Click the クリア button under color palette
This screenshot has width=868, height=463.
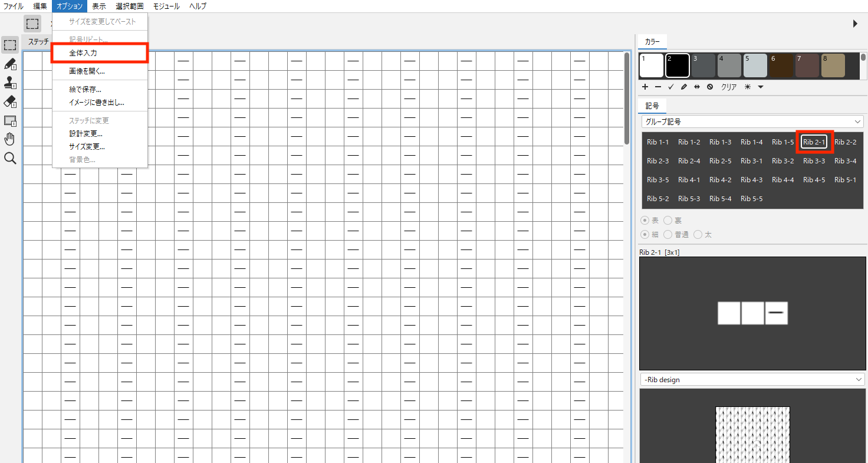pyautogui.click(x=729, y=87)
